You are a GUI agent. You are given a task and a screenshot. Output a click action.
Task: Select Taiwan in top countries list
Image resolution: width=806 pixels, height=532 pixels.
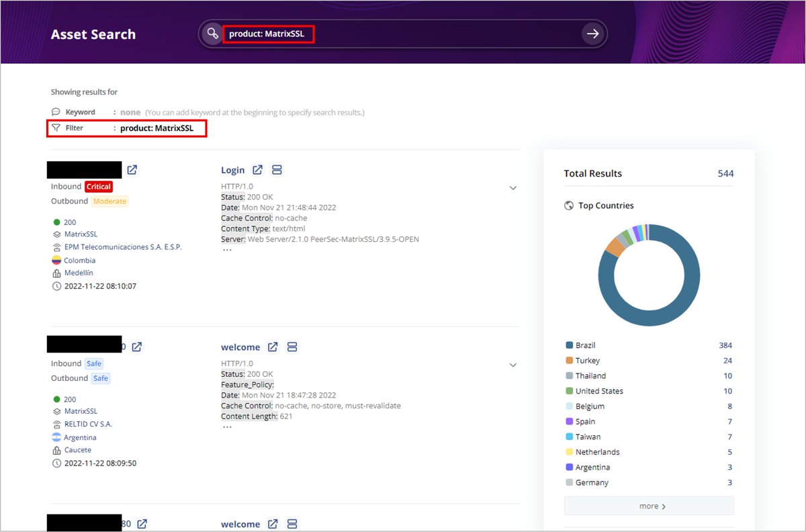click(x=588, y=437)
